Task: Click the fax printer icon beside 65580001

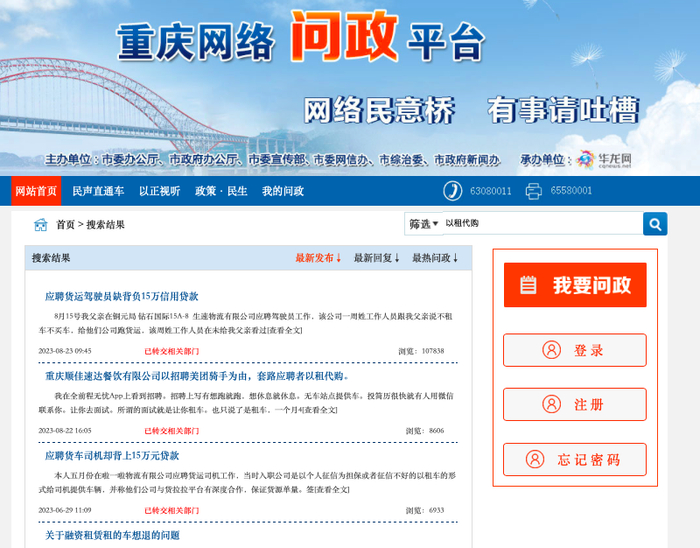Action: tap(533, 191)
